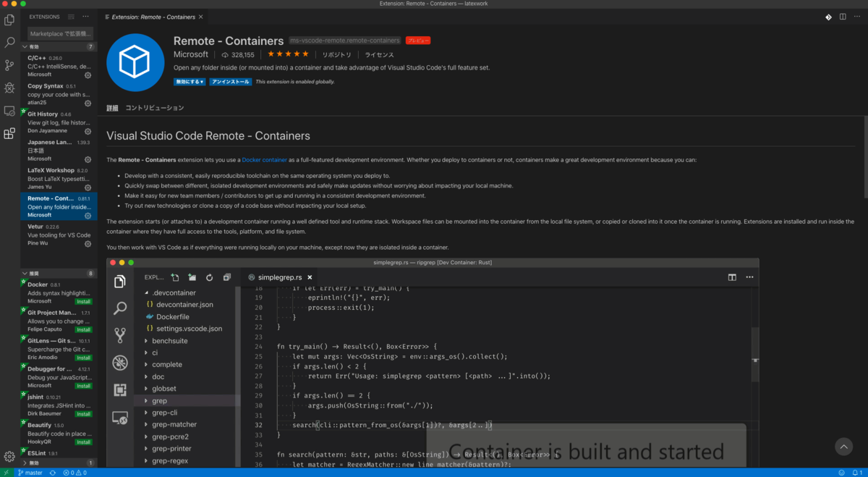Open the Search view in the activity bar
Screen dimensions: 868x477
click(x=9, y=43)
